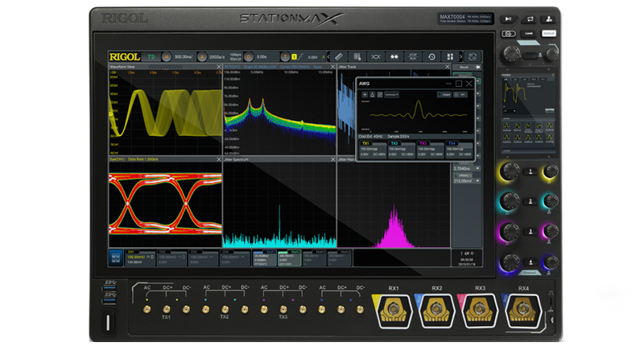Close the Waveform View panel

pyautogui.click(x=218, y=67)
